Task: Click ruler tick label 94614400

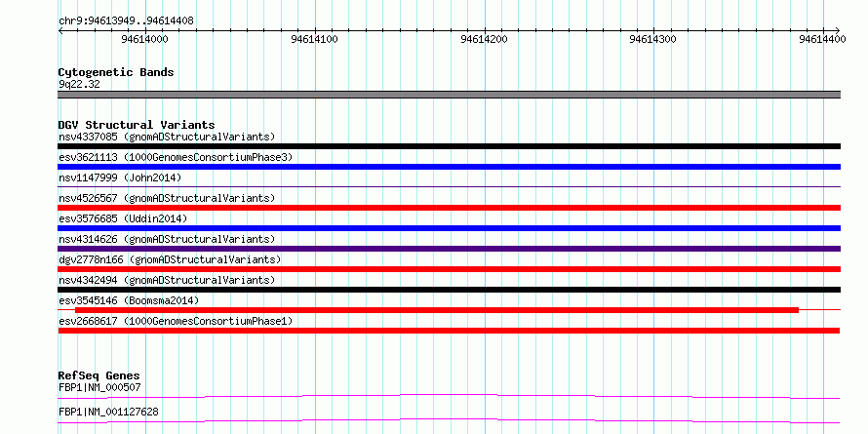Action: 822,40
